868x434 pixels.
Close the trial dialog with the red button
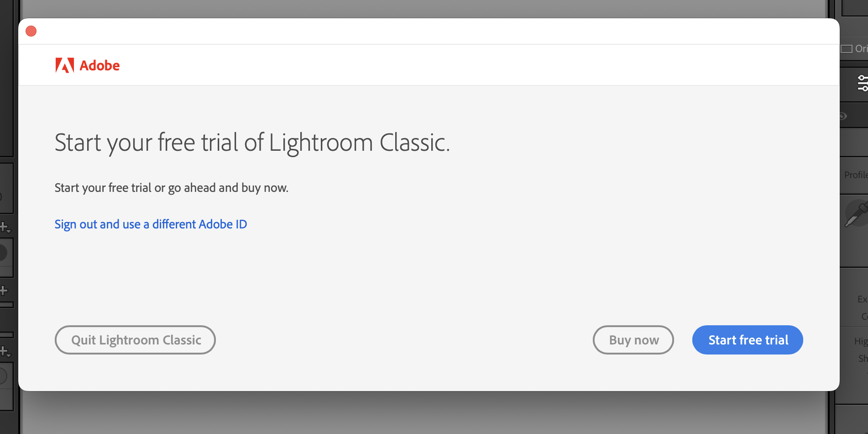[x=31, y=31]
